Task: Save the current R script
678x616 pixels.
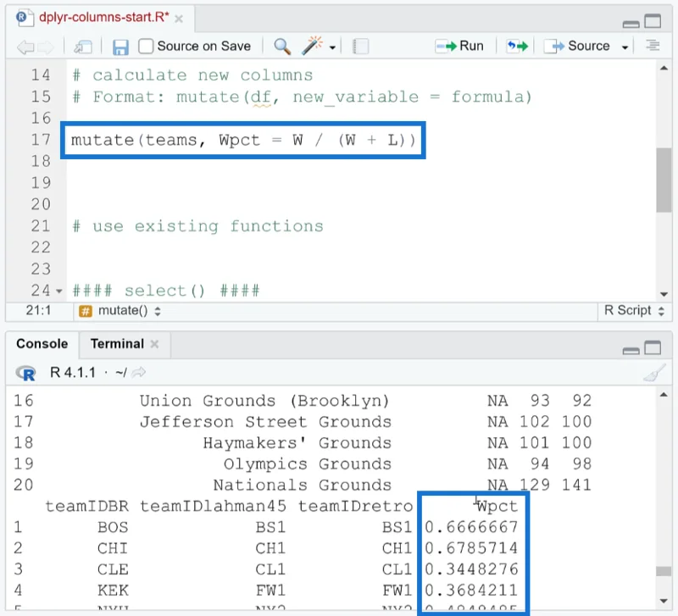Action: (x=120, y=47)
